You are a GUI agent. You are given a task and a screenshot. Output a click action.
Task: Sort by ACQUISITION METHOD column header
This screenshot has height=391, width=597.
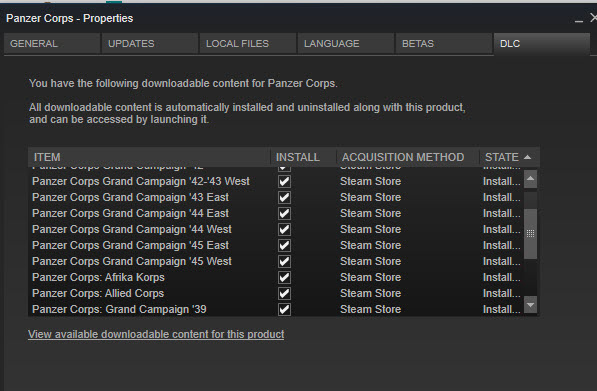click(x=407, y=157)
